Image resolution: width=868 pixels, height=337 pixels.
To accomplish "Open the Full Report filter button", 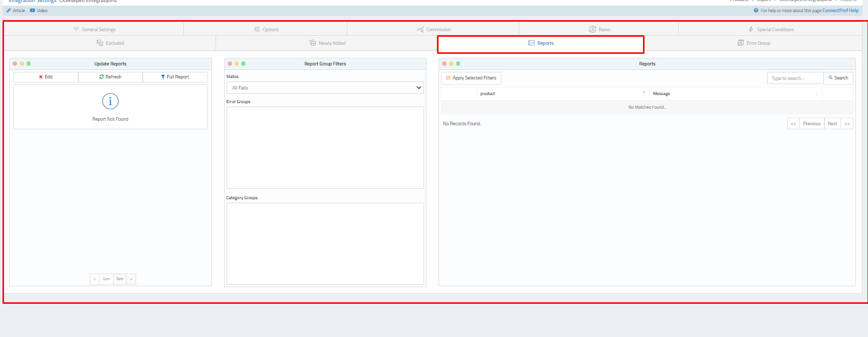I will click(175, 77).
